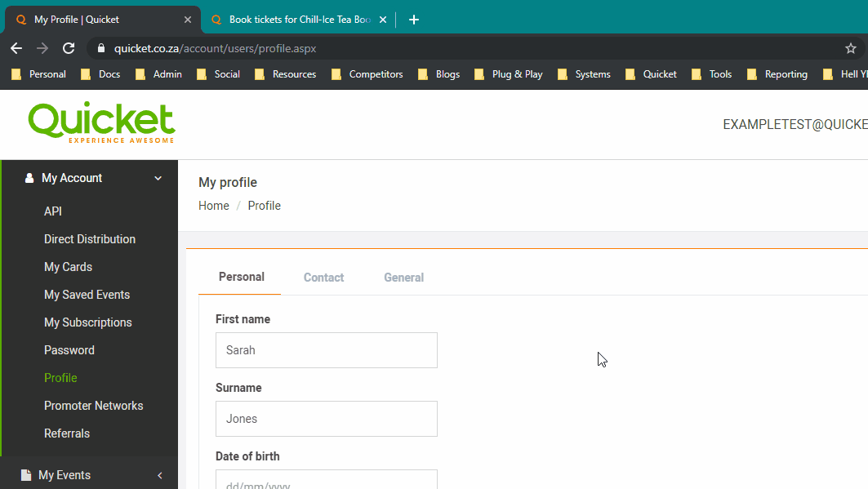
Task: Switch to the Contact tab
Action: point(324,278)
